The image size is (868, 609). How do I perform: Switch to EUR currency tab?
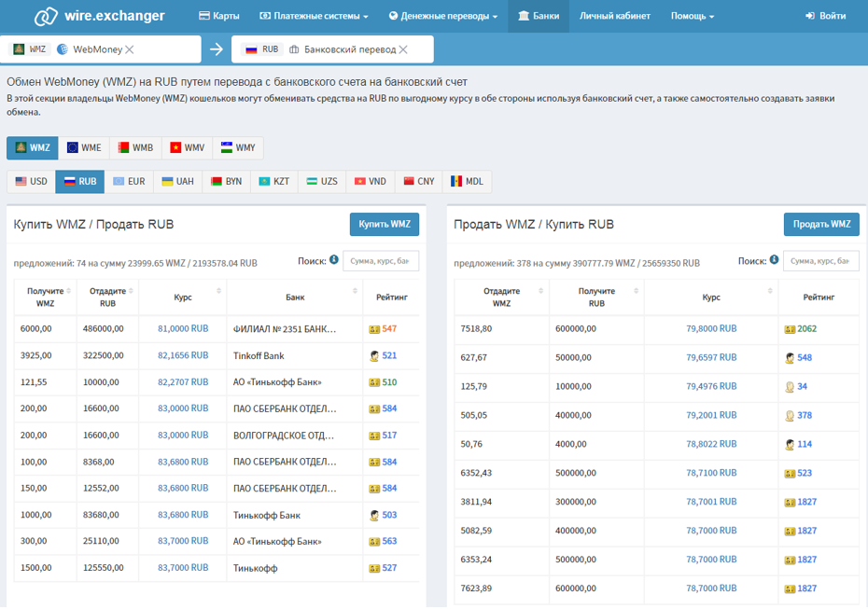tap(129, 182)
